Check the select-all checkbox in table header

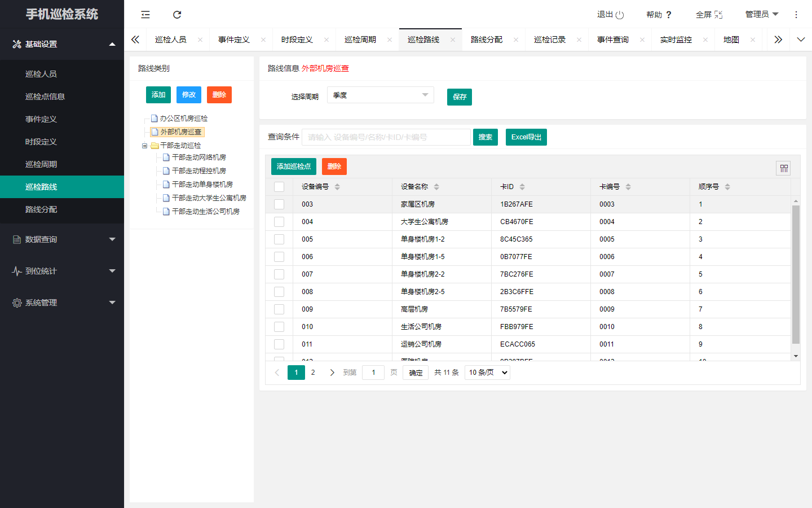(x=279, y=187)
